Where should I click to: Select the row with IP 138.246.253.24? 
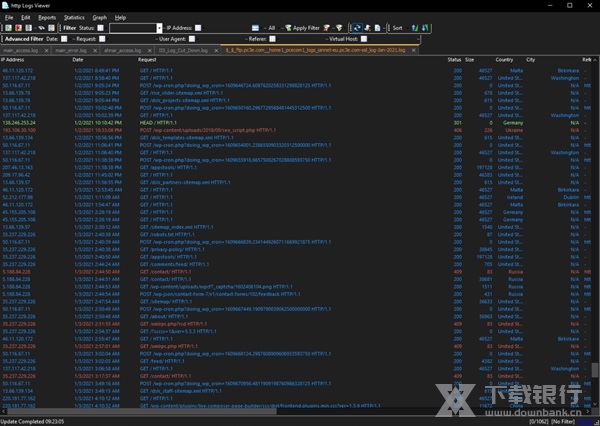coord(295,123)
